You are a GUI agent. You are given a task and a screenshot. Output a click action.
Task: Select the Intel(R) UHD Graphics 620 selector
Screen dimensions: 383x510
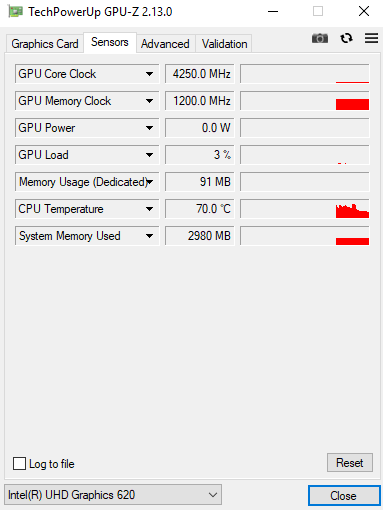click(113, 495)
